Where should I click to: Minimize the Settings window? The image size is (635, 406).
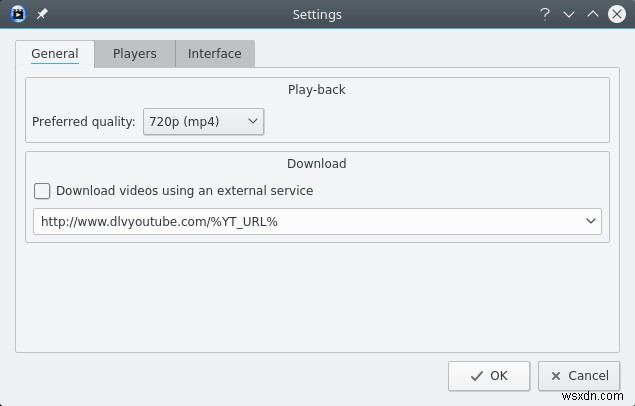569,14
